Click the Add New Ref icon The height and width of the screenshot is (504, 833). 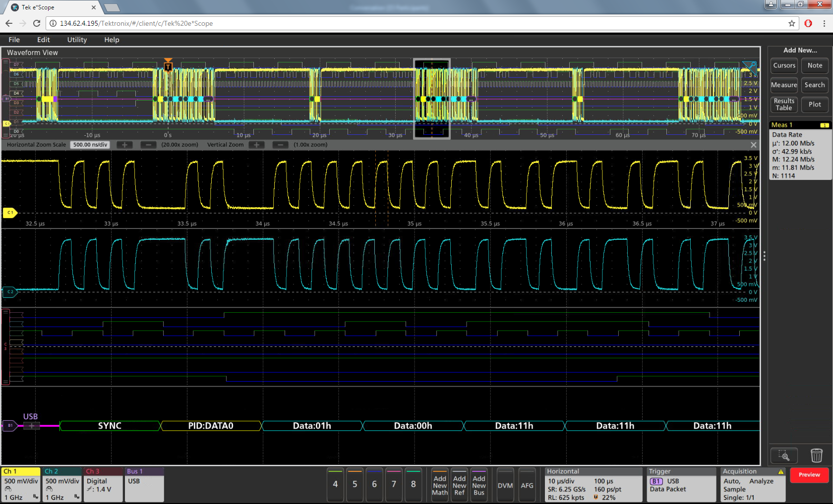[459, 485]
